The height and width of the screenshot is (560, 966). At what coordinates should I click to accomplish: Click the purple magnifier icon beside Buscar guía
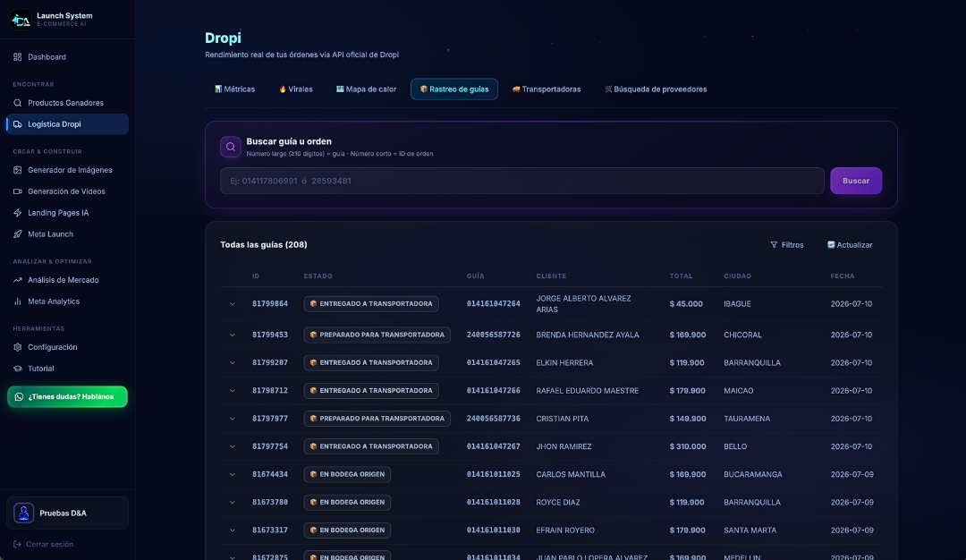tap(231, 147)
